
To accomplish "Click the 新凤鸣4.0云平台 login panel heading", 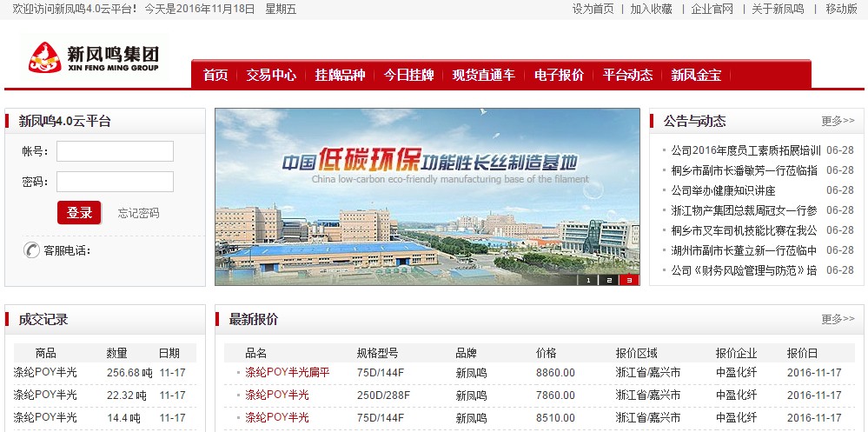I will (x=65, y=122).
